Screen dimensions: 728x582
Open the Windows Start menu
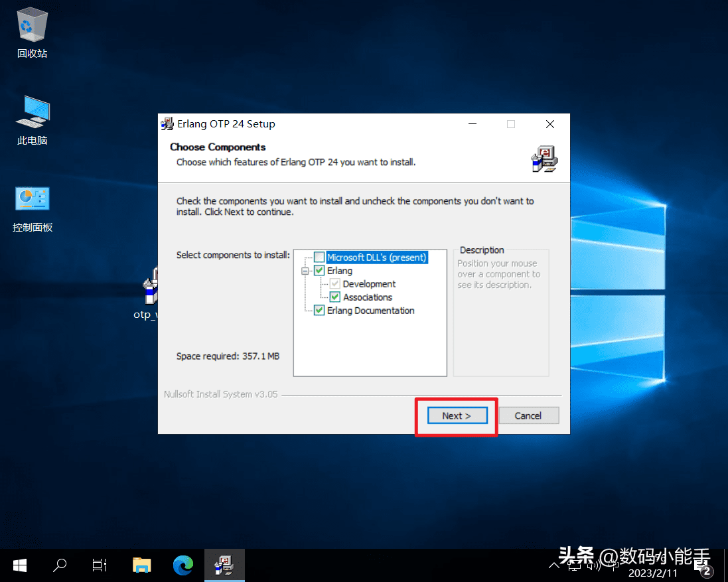(20, 565)
